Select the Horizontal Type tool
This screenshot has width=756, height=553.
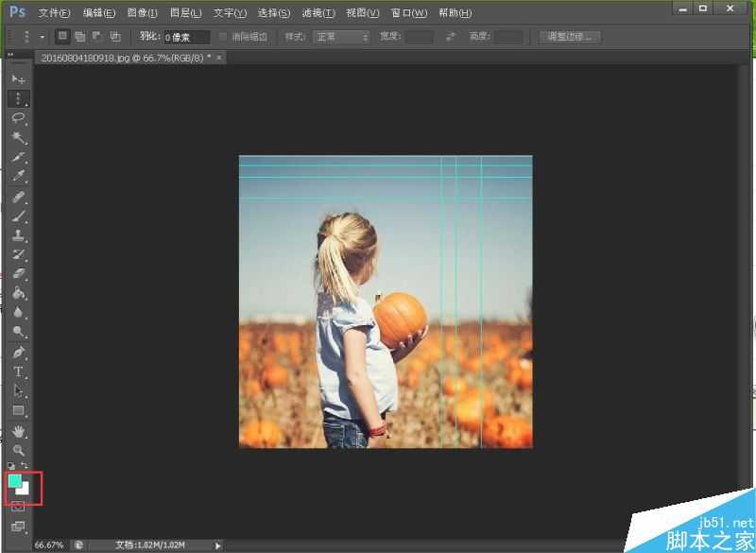pos(18,372)
